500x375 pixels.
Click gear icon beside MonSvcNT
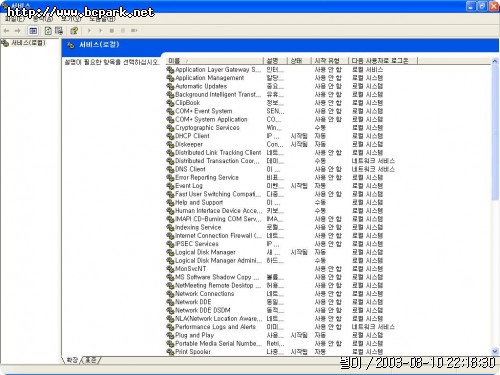(x=170, y=269)
